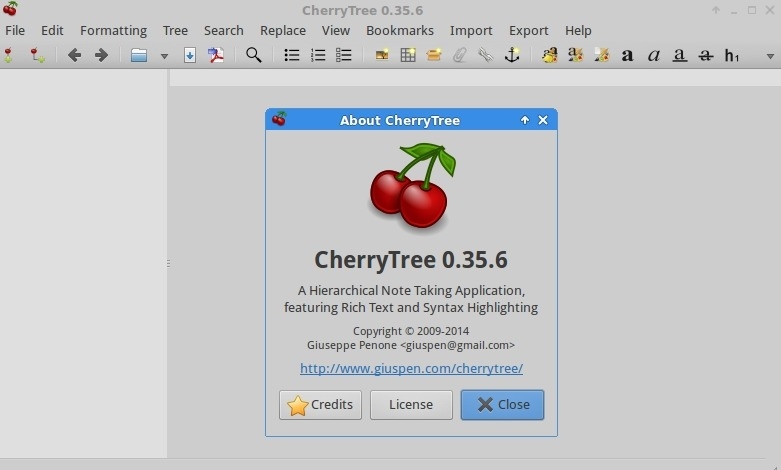Insert a table using toolbar icon
Screen dimensions: 781x470
point(408,55)
